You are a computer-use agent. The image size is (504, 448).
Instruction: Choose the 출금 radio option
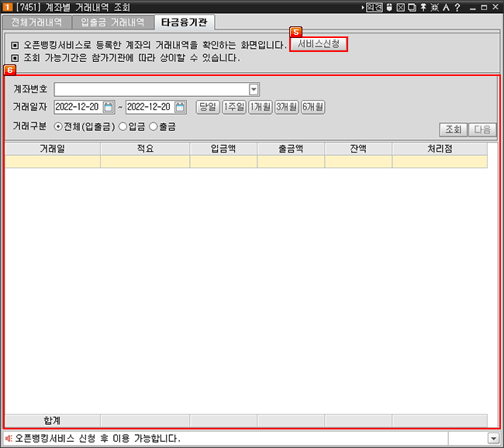153,126
